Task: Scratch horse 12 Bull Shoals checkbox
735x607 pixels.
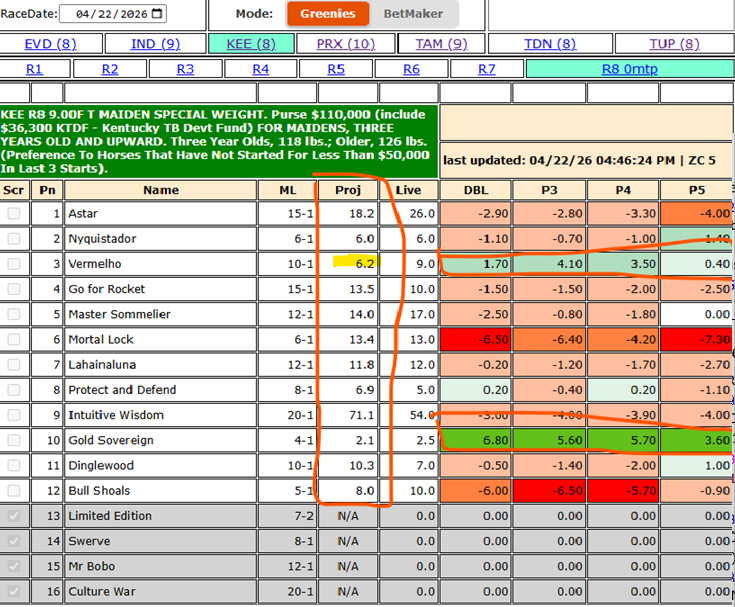Action: tap(14, 491)
